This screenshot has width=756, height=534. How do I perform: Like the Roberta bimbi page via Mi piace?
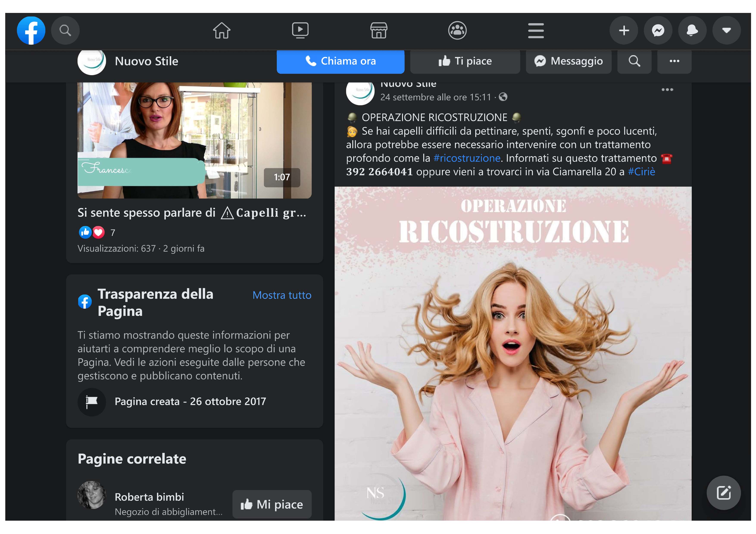(272, 504)
